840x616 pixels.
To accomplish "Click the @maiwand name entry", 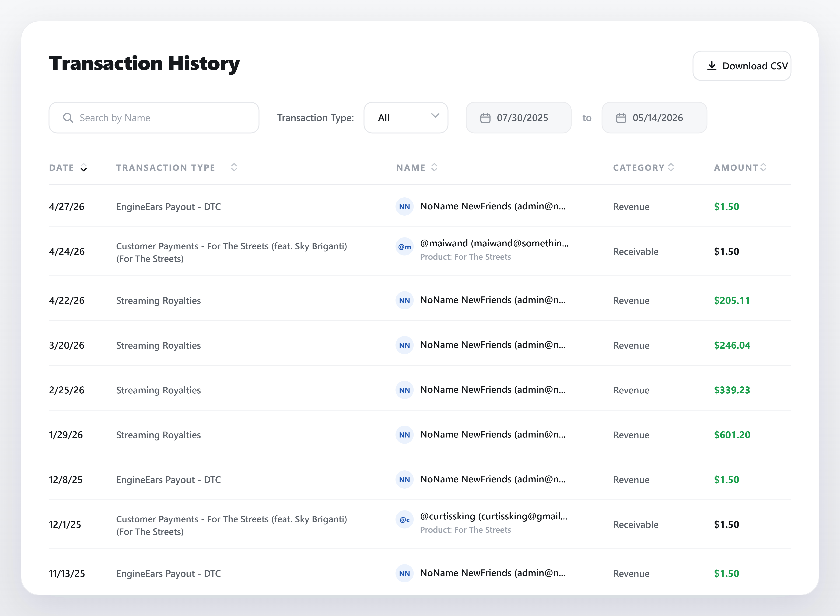I will 494,243.
